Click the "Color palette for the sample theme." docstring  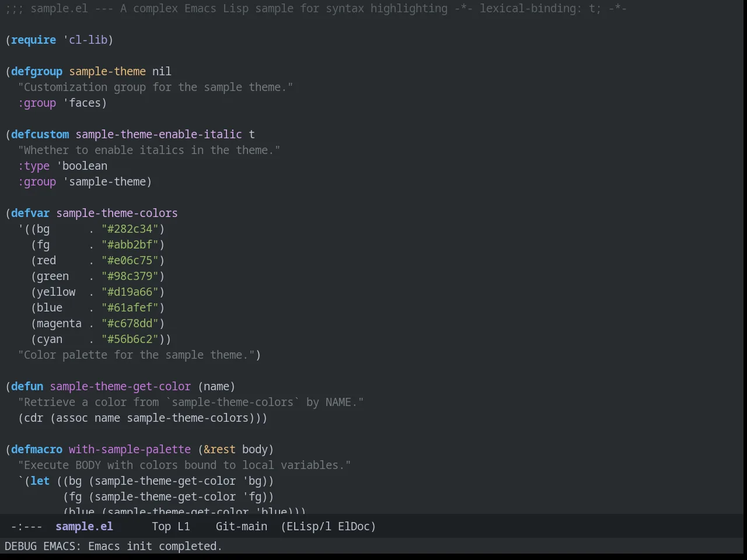point(136,355)
